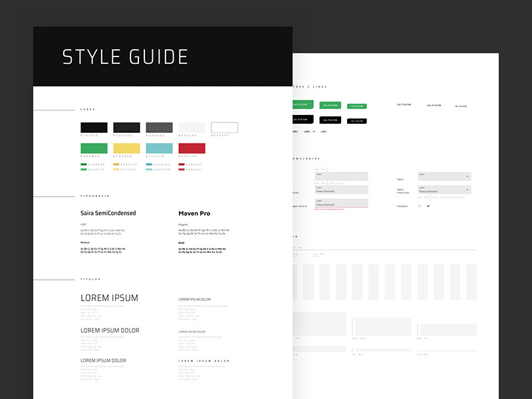Screen dimensions: 532x399
Task: Choose the small lighter red variant swatch
Action: click(182, 170)
